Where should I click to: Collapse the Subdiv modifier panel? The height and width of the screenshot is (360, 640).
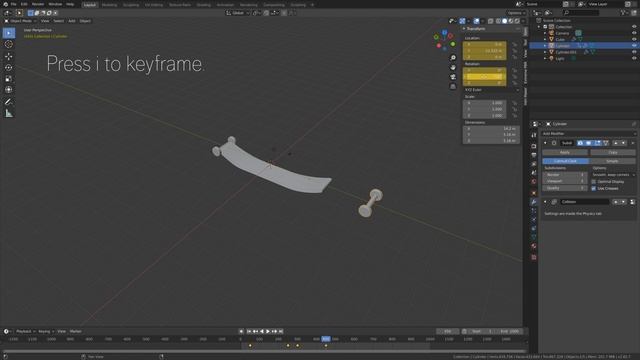point(545,143)
